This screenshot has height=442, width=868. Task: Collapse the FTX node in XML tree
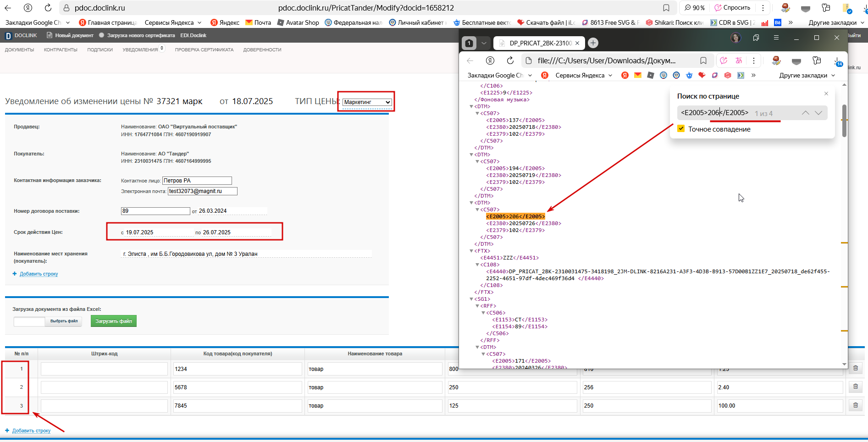[471, 251]
